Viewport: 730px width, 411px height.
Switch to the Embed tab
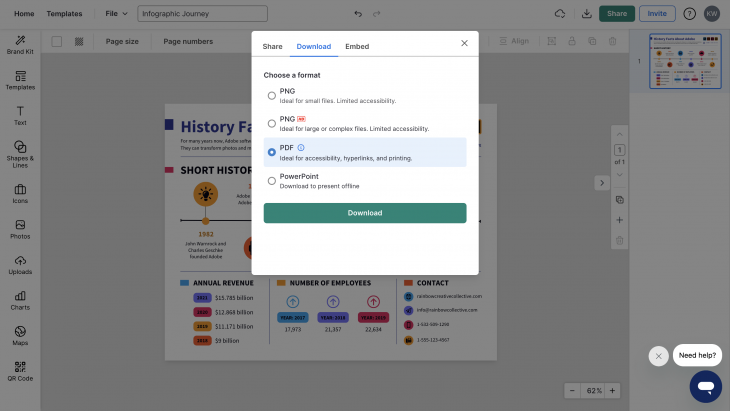pyautogui.click(x=356, y=46)
